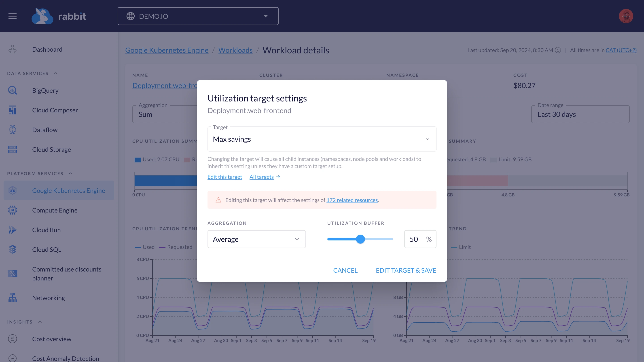Open the Cloud Run service icon
The width and height of the screenshot is (644, 362).
click(x=12, y=229)
